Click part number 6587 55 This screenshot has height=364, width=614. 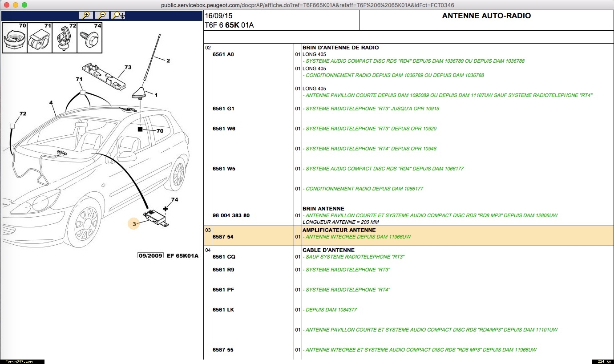223,350
